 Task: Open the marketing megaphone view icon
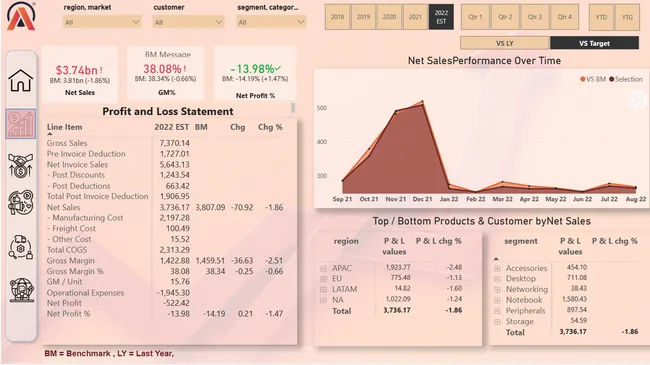[20, 203]
